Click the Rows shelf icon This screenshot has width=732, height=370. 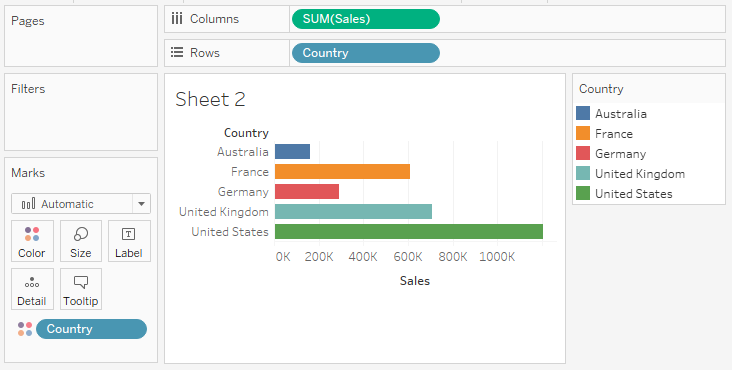pyautogui.click(x=177, y=52)
